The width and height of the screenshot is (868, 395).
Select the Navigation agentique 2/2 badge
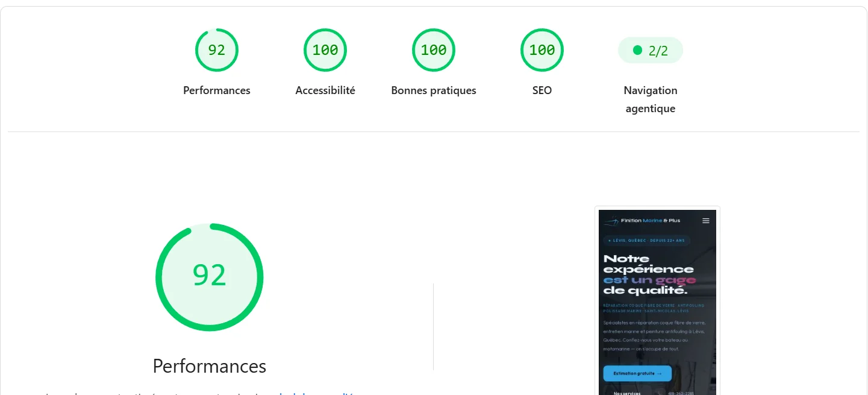(x=651, y=51)
